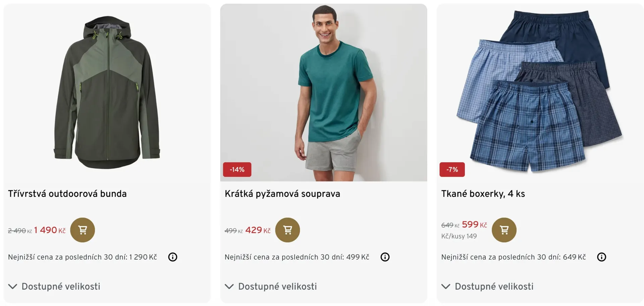Click the 599 Kč sale price
644x306 pixels.
474,225
